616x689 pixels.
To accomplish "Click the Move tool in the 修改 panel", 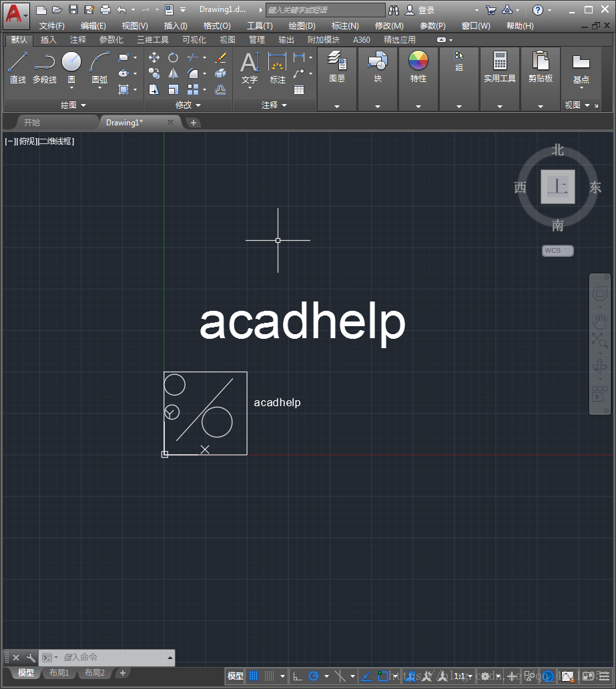I will click(x=154, y=57).
